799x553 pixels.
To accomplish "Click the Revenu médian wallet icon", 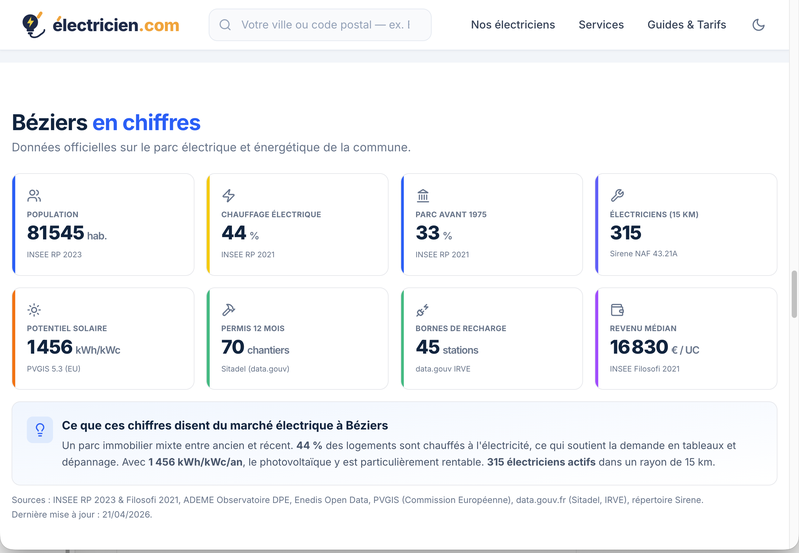I will (617, 309).
